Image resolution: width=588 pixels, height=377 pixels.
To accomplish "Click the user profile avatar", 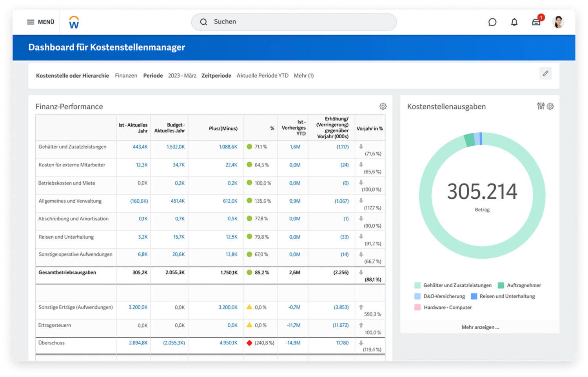I will click(x=558, y=22).
